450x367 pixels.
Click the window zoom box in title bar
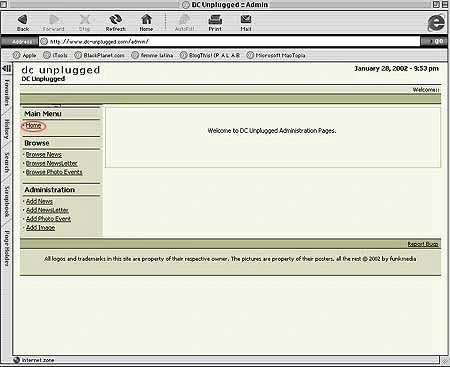click(x=436, y=4)
